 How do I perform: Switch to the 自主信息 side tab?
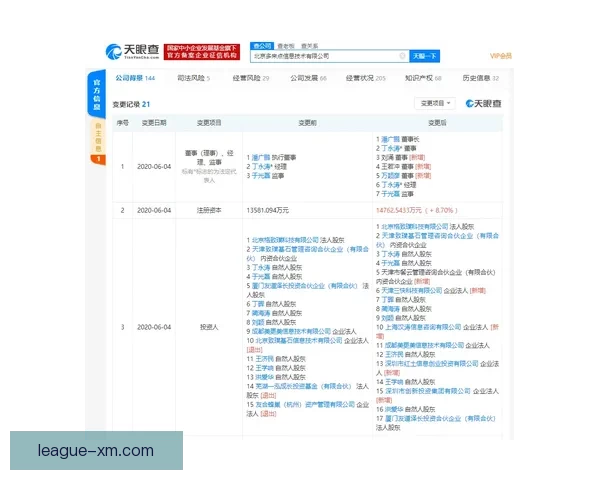(98, 137)
